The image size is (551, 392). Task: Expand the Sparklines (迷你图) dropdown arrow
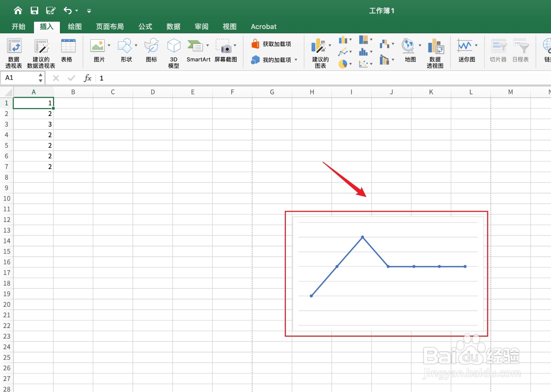pos(476,45)
